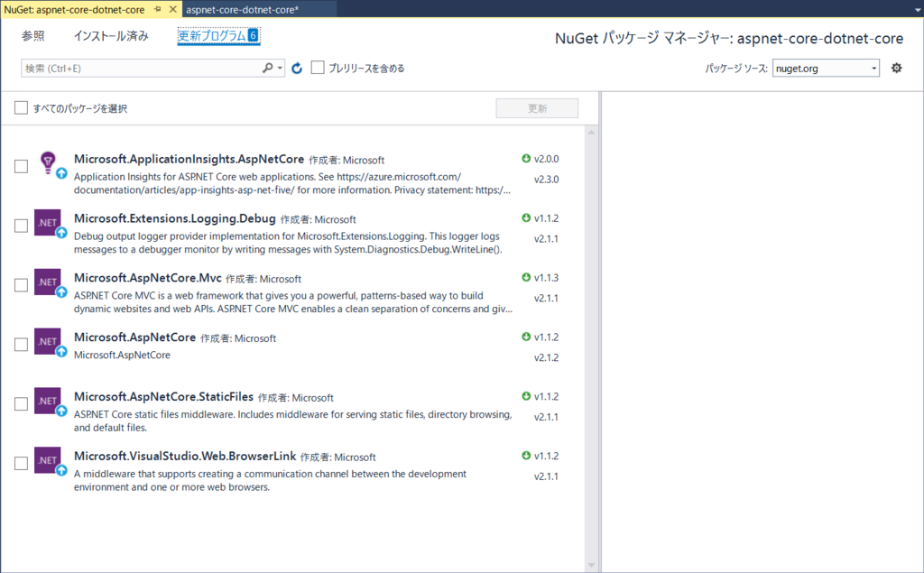
Task: Click the update count badge 6
Action: coord(253,35)
